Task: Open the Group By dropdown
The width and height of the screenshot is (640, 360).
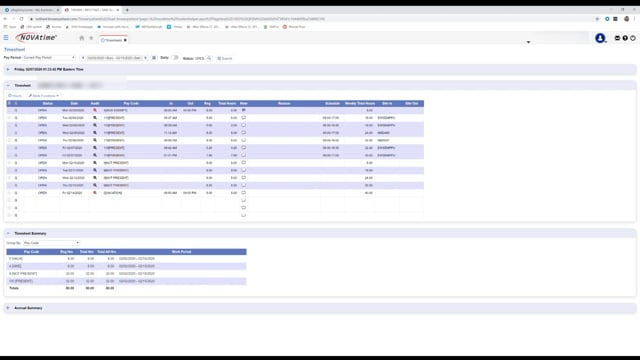Action: tap(51, 243)
